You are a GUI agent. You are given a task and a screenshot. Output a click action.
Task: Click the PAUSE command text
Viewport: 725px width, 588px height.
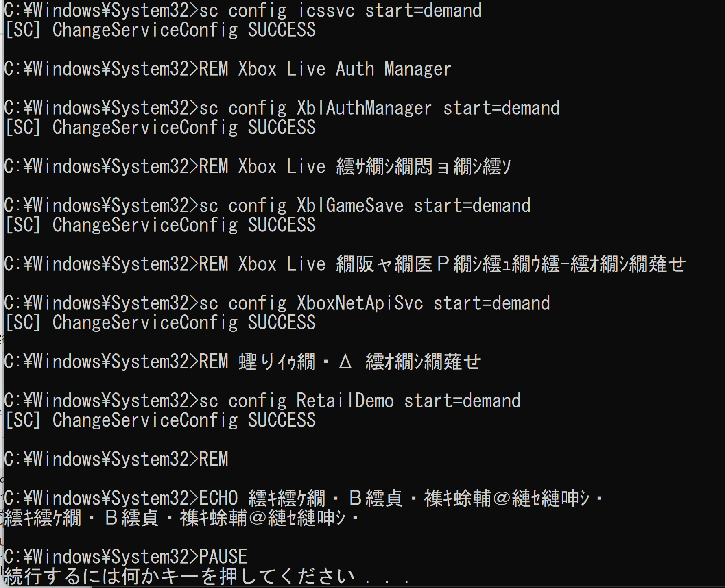pyautogui.click(x=223, y=556)
